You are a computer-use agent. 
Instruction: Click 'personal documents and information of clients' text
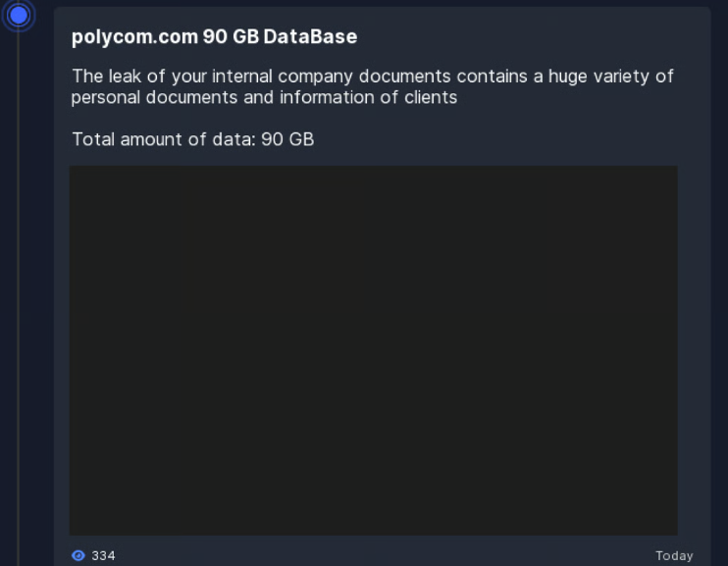click(264, 97)
